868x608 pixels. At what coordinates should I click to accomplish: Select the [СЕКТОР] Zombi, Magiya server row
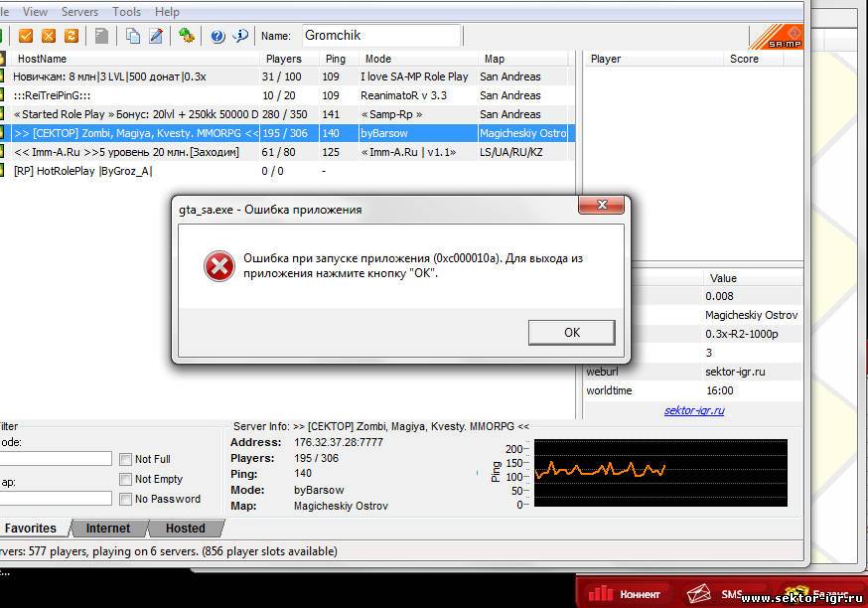point(288,133)
